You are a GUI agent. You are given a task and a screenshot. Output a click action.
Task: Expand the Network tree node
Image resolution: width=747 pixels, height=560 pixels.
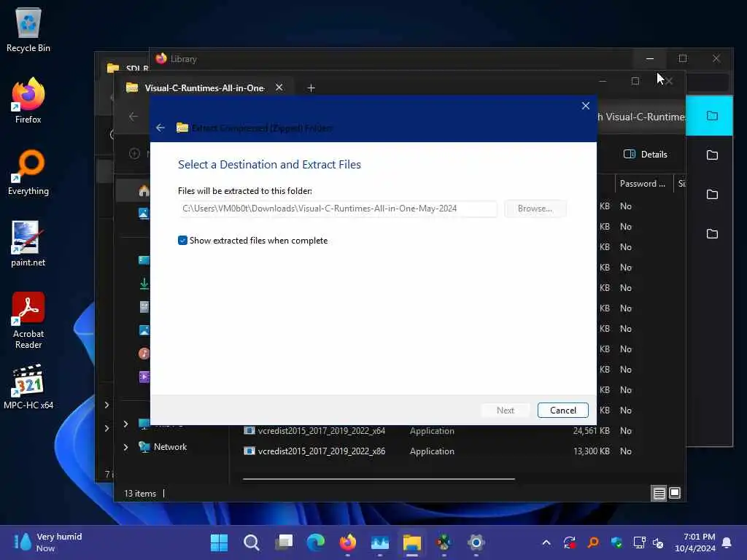tap(125, 447)
